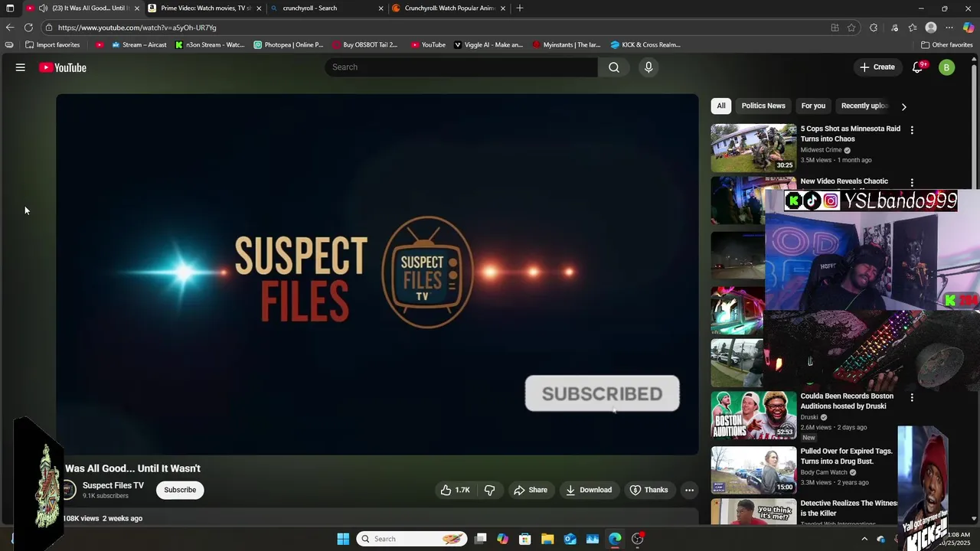Open YouTube notifications bell
Screen dimensions: 980x551
(x=918, y=67)
